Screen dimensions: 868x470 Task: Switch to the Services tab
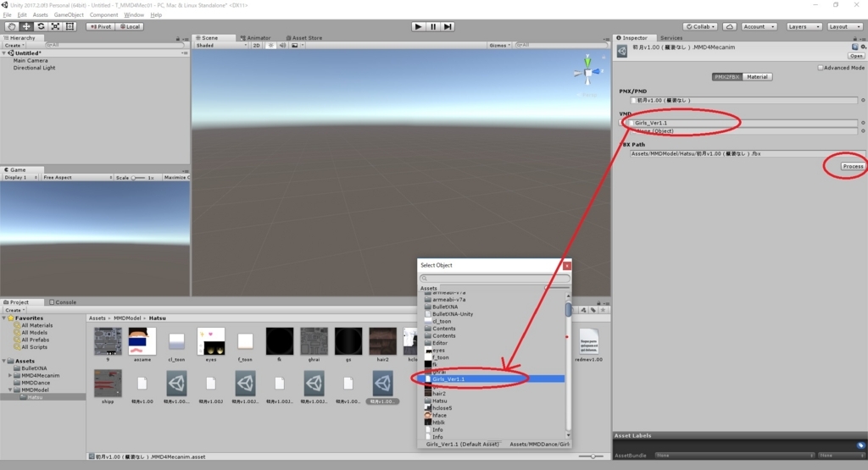(x=671, y=38)
